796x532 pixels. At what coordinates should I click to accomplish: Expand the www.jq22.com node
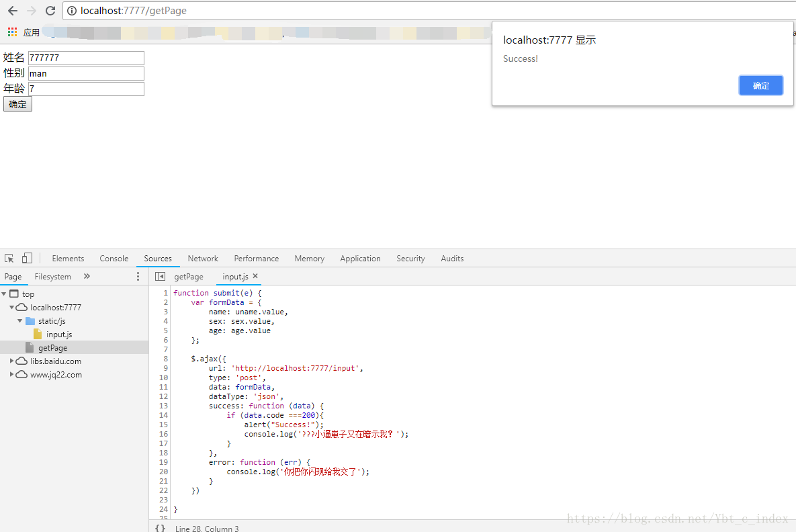[11, 375]
